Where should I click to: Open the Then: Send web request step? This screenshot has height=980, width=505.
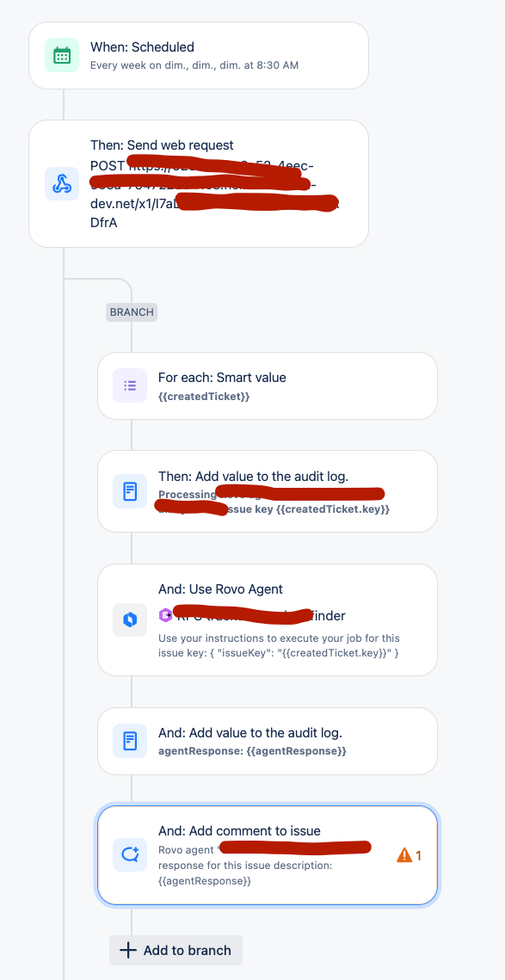(x=199, y=184)
